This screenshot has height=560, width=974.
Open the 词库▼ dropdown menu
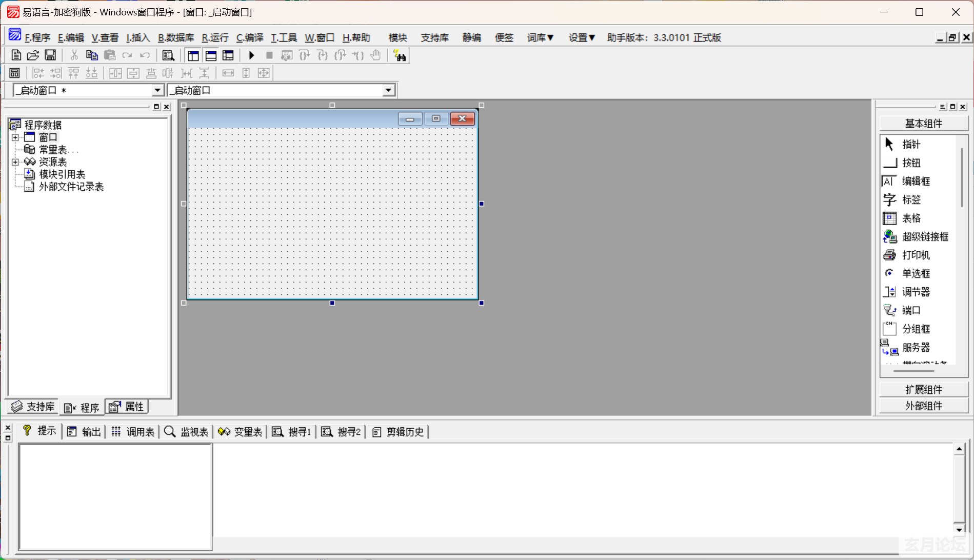tap(540, 37)
